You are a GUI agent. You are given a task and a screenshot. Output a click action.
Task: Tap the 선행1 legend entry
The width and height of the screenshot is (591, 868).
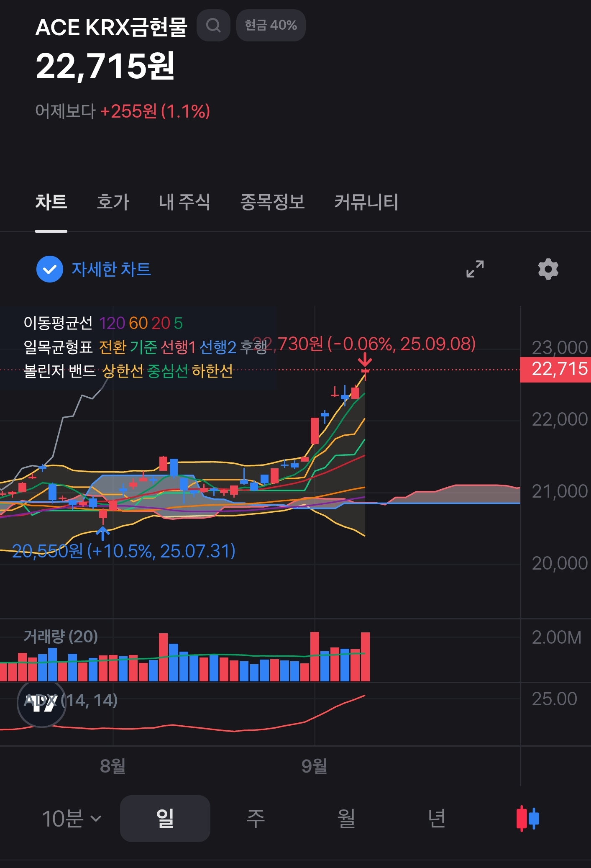click(178, 347)
